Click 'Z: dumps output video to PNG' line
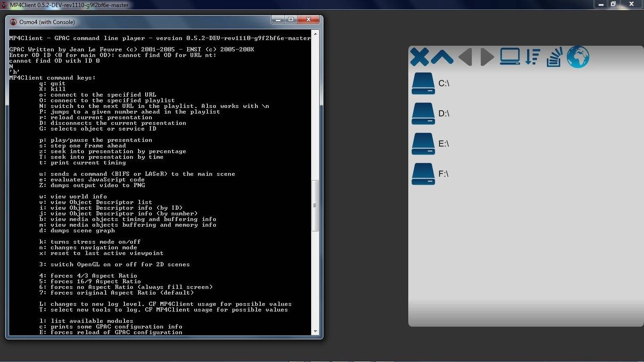Screen dimensions: 644x362 pyautogui.click(x=92, y=185)
